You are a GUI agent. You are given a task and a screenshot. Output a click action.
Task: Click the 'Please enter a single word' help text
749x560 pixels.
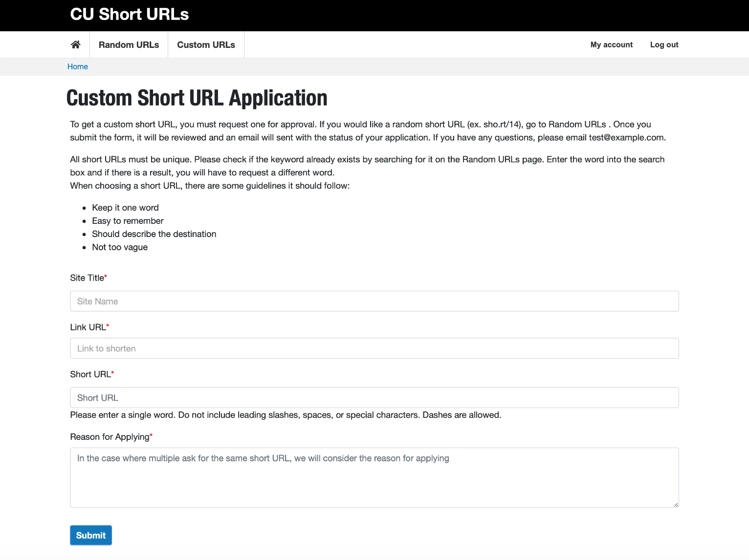point(286,415)
